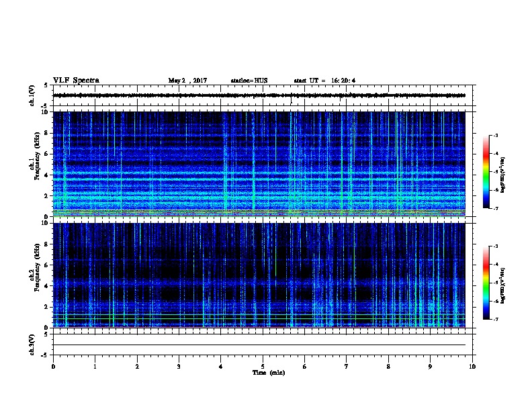
Task: Click time axis tick label "6"
Action: (x=305, y=367)
